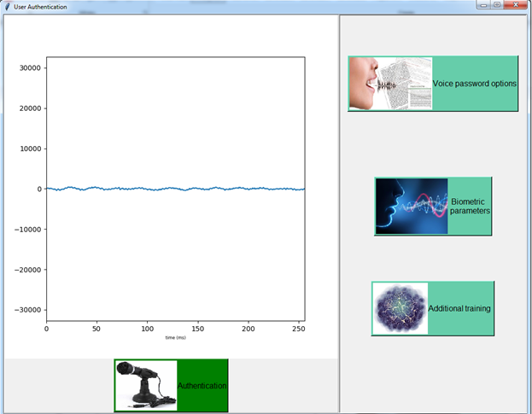Click the blue waveform line in the plot

[x=175, y=189]
